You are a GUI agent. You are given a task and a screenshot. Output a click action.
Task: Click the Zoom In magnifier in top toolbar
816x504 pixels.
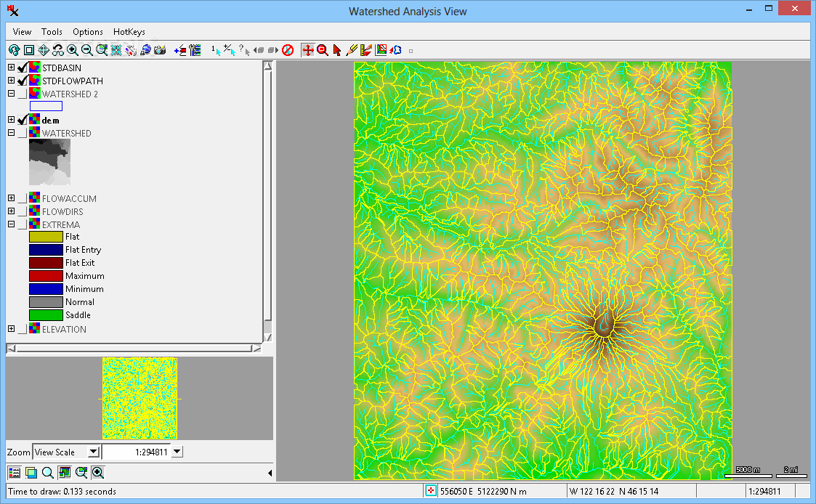pyautogui.click(x=73, y=50)
